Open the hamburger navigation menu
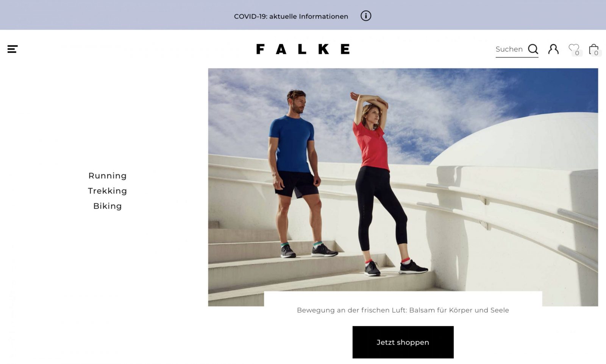This screenshot has height=364, width=606. point(12,49)
